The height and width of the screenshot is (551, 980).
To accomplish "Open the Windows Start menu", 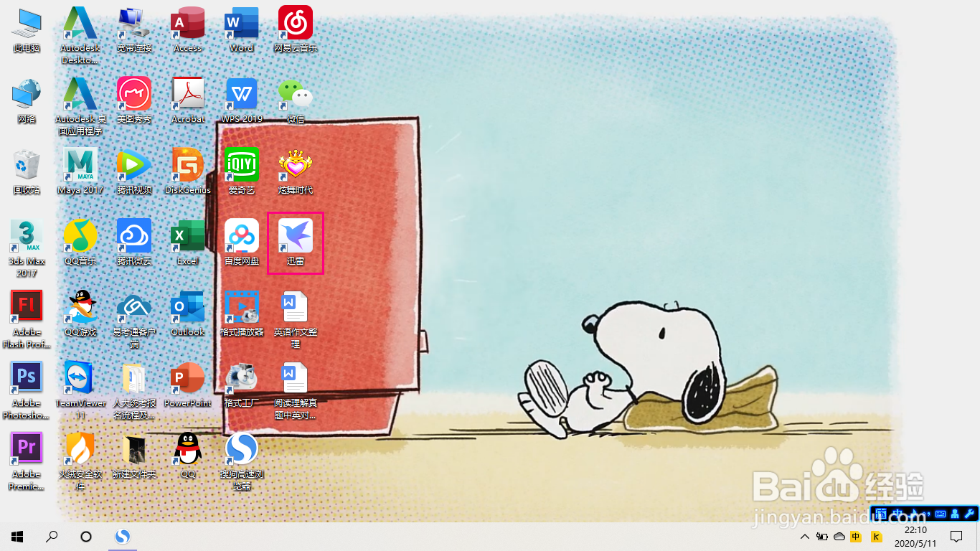I will point(17,536).
